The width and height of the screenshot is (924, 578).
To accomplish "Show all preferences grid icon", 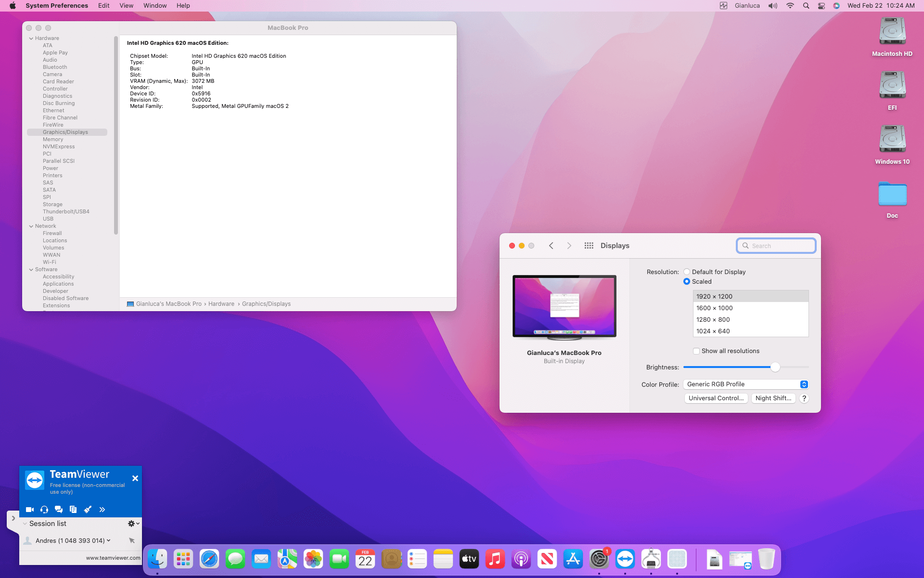I will (589, 246).
